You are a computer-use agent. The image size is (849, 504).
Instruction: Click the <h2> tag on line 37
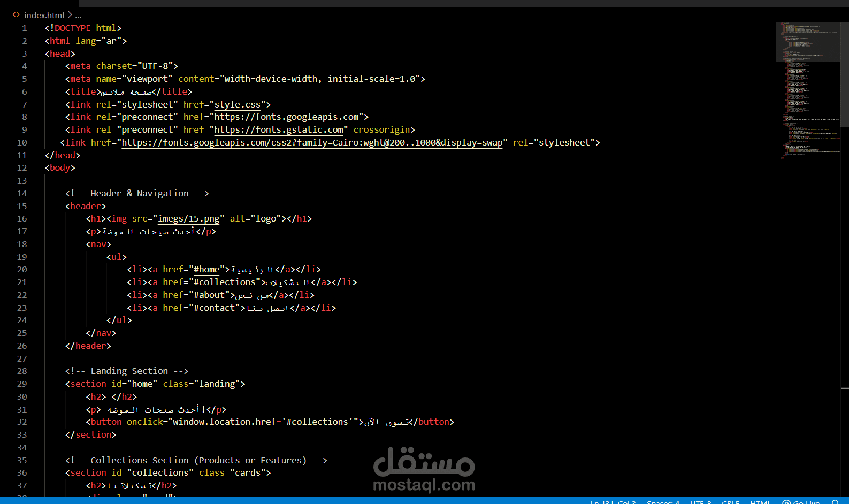96,485
